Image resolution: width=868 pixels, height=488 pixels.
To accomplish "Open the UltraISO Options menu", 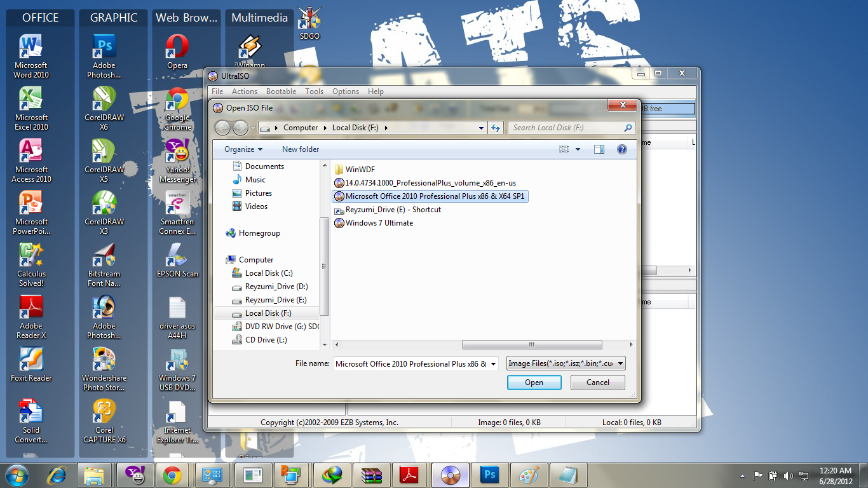I will click(346, 91).
